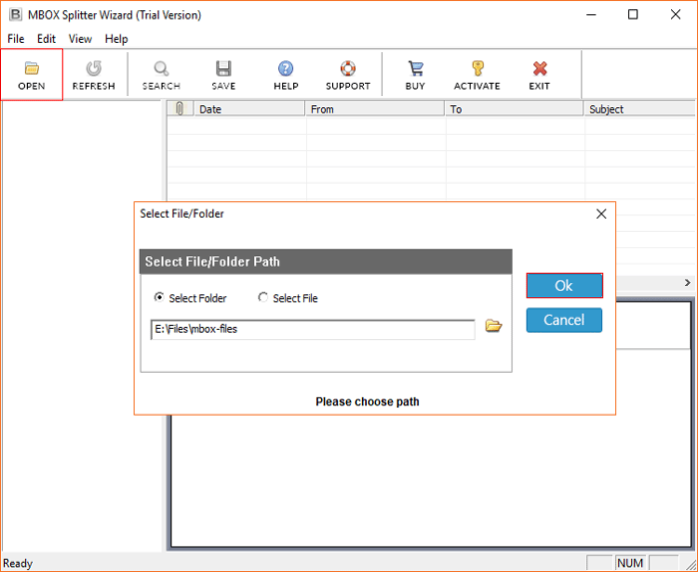Viewport: 698px width, 572px height.
Task: Click the file path input field
Action: (313, 329)
